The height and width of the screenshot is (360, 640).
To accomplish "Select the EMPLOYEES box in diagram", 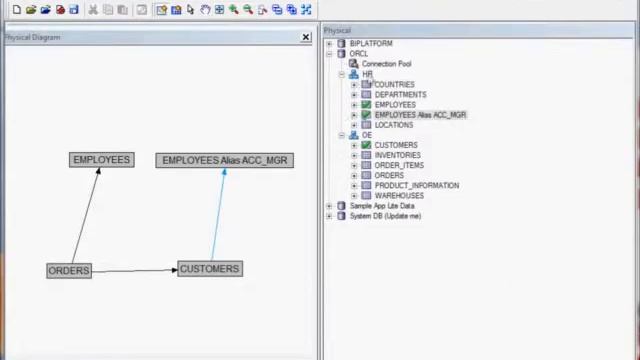I will point(102,160).
